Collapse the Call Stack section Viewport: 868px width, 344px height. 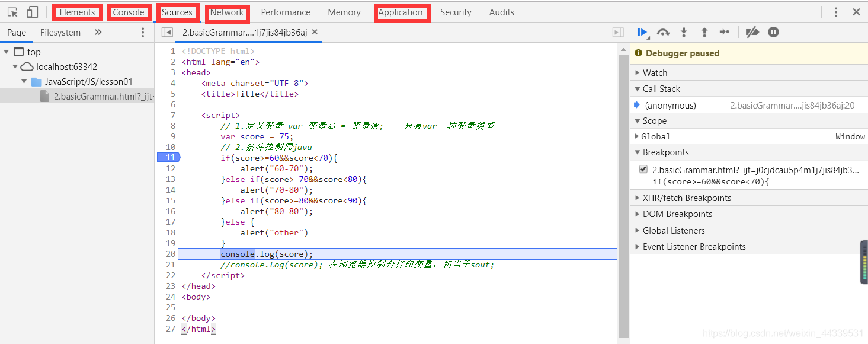point(749,88)
